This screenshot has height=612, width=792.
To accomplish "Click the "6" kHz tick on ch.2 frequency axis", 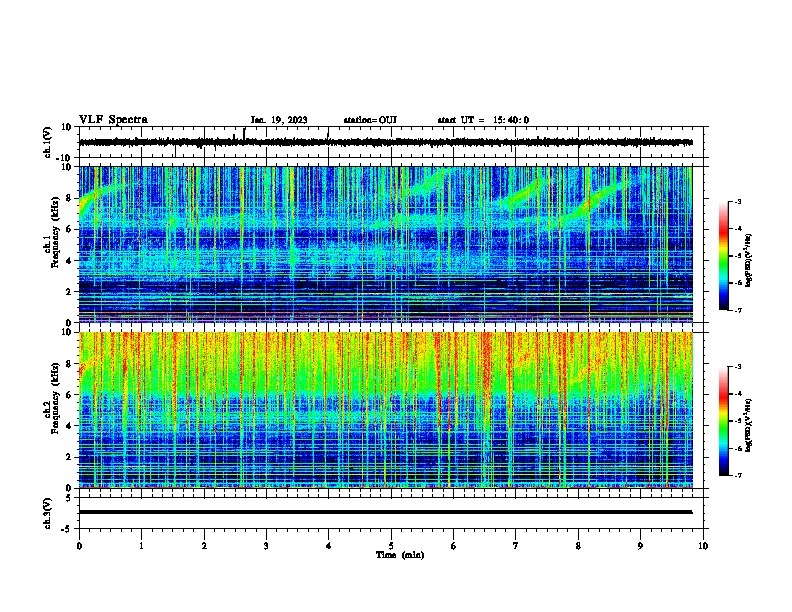I will 69,394.
